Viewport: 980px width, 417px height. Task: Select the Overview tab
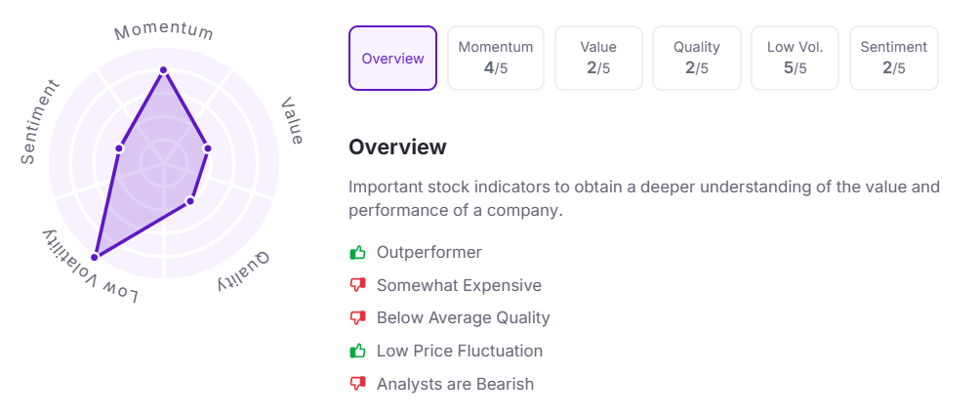tap(392, 59)
